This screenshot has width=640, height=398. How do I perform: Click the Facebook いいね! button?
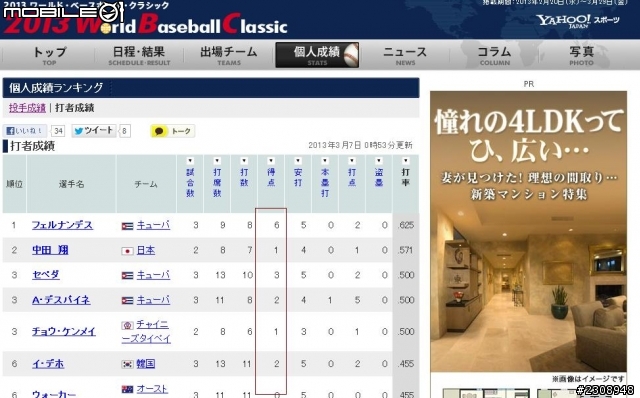pyautogui.click(x=25, y=131)
